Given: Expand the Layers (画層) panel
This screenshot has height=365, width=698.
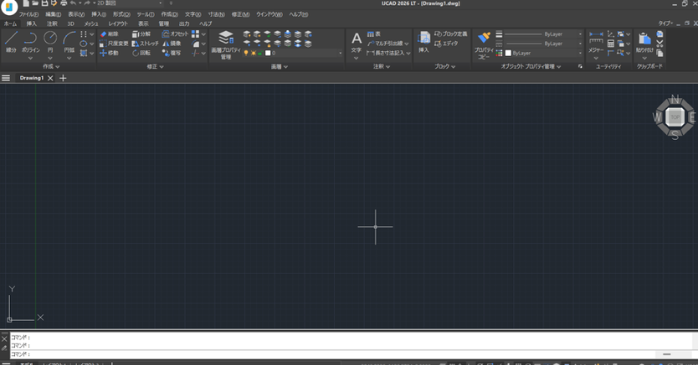Looking at the screenshot, I should tap(279, 66).
